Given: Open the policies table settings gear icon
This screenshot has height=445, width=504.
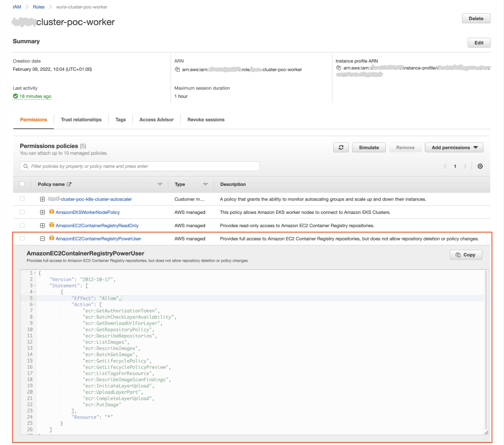Looking at the screenshot, I should (x=480, y=166).
